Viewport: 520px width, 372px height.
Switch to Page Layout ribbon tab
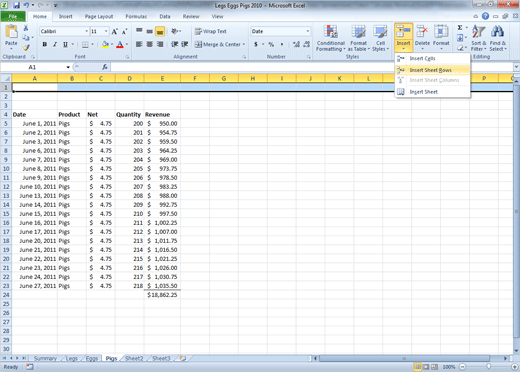[99, 16]
